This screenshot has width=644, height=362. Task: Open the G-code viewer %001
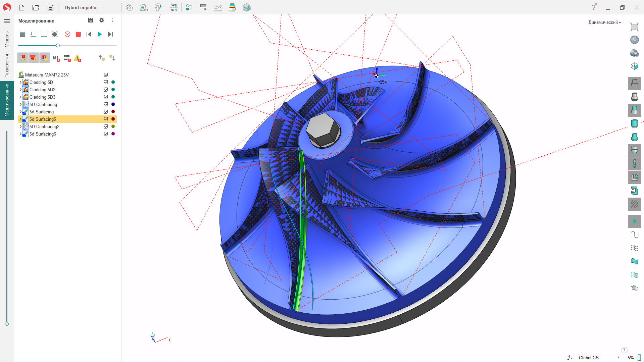click(x=174, y=7)
